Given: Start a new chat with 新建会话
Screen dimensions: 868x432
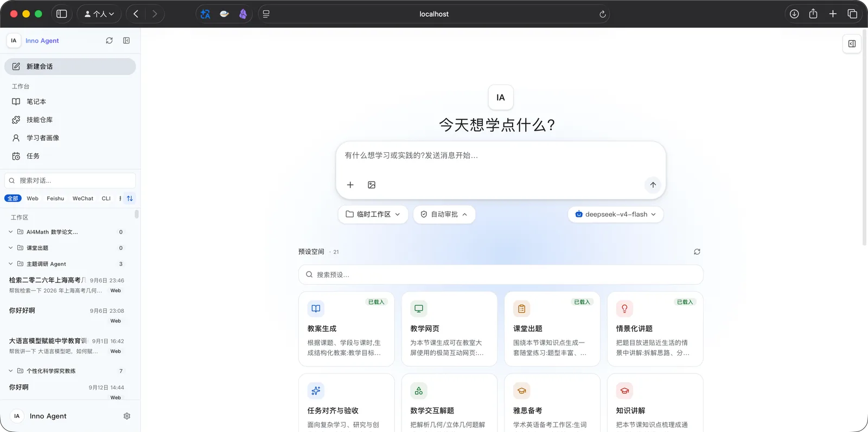Looking at the screenshot, I should pos(70,67).
